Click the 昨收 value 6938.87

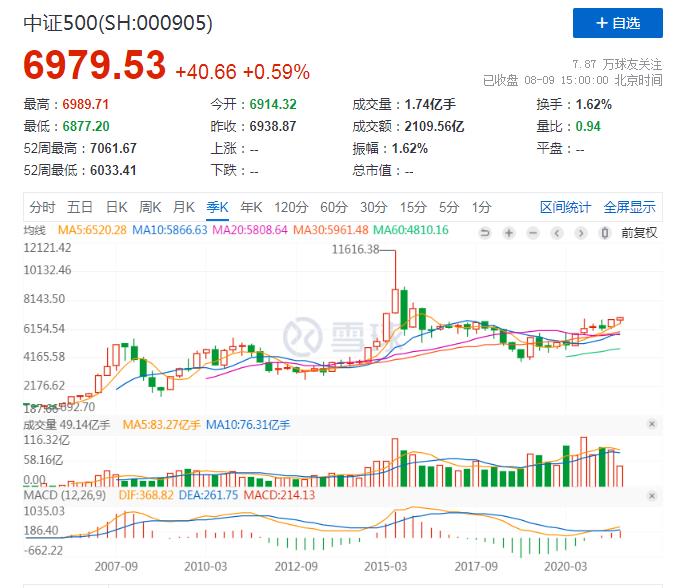pyautogui.click(x=273, y=127)
